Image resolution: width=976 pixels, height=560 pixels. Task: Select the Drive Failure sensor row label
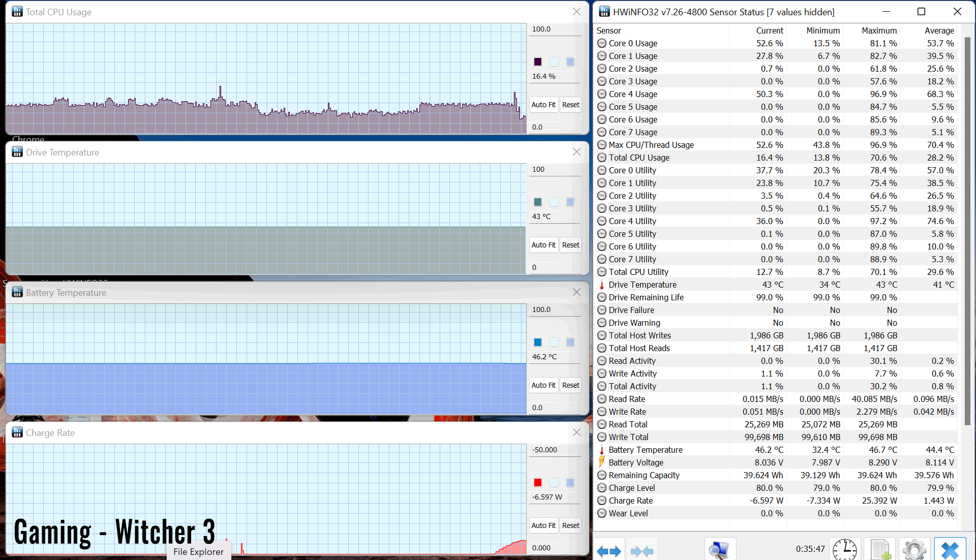click(x=631, y=310)
